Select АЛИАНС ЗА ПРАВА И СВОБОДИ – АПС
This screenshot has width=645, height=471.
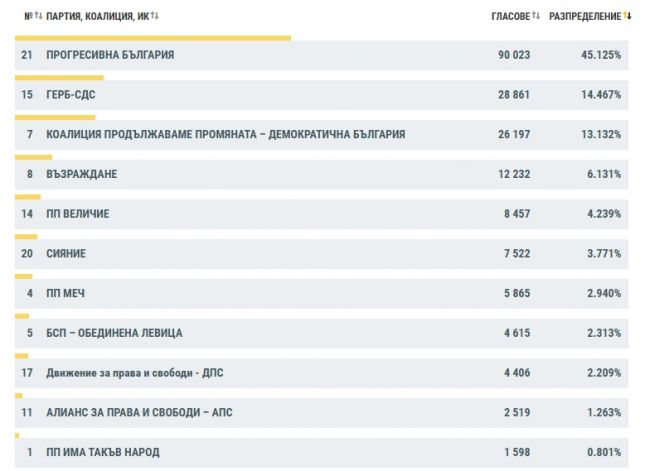pyautogui.click(x=140, y=412)
